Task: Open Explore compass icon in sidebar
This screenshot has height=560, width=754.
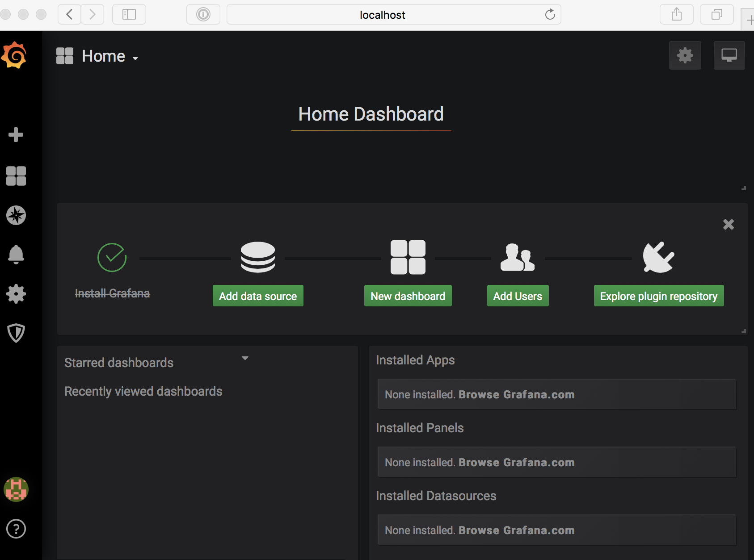Action: click(x=16, y=215)
